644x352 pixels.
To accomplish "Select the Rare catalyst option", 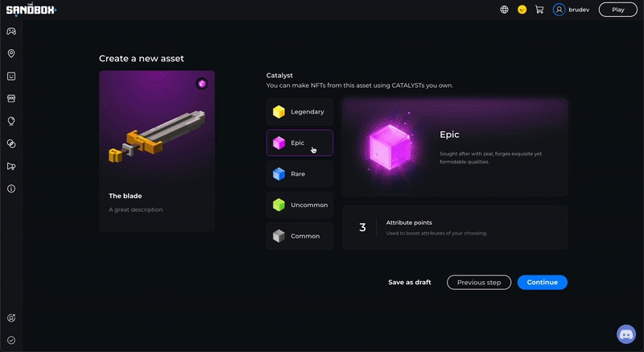I will [x=299, y=174].
